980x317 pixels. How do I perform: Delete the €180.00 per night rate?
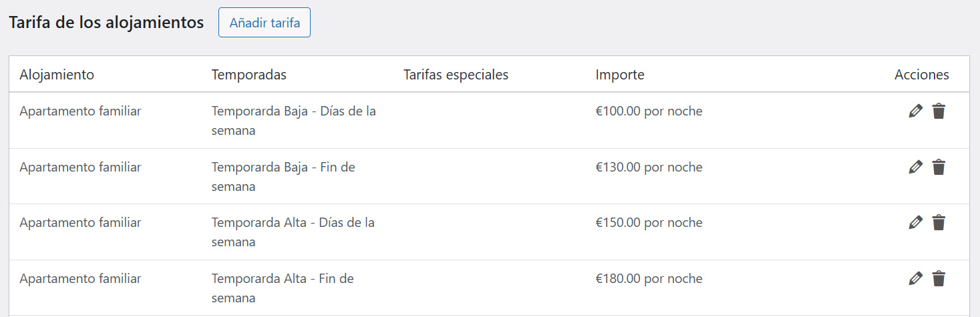pyautogui.click(x=939, y=279)
